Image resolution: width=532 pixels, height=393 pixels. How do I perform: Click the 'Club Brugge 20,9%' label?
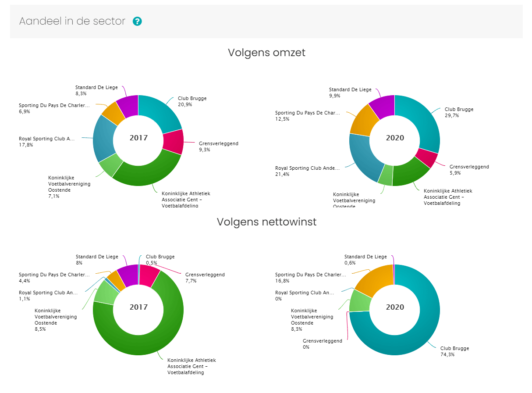point(192,101)
